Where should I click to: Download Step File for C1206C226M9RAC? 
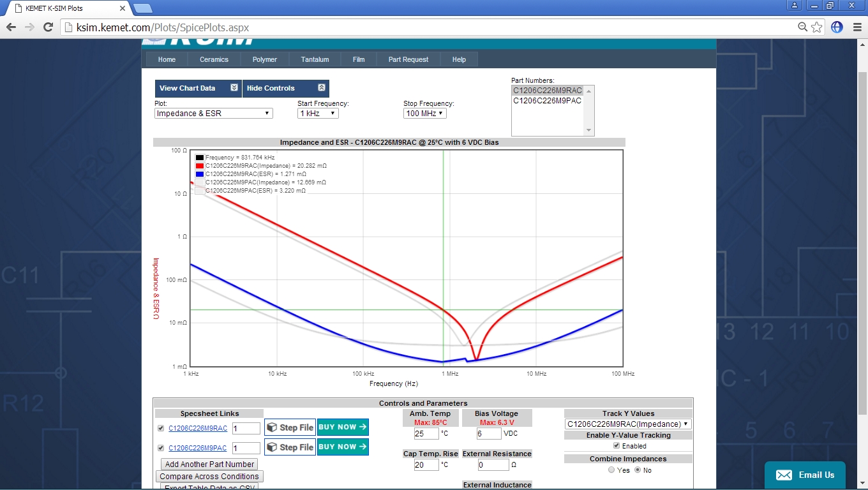(290, 427)
